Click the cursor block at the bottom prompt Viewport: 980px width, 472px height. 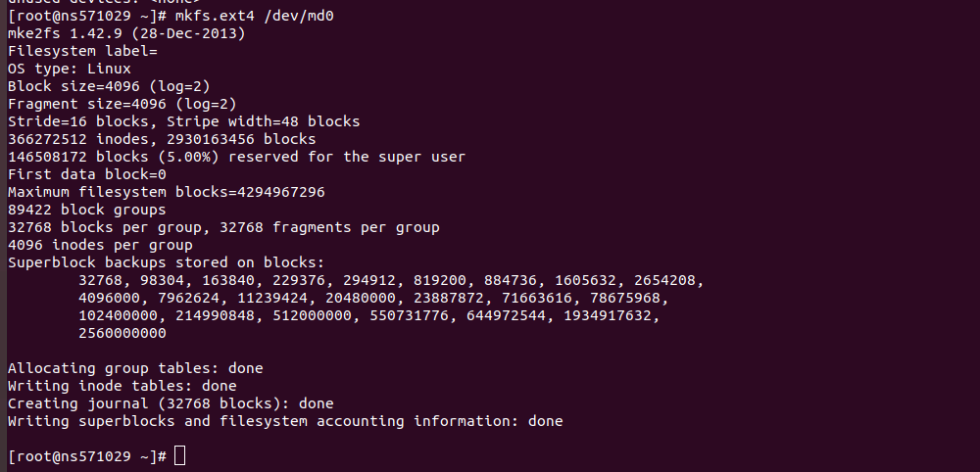point(180,455)
